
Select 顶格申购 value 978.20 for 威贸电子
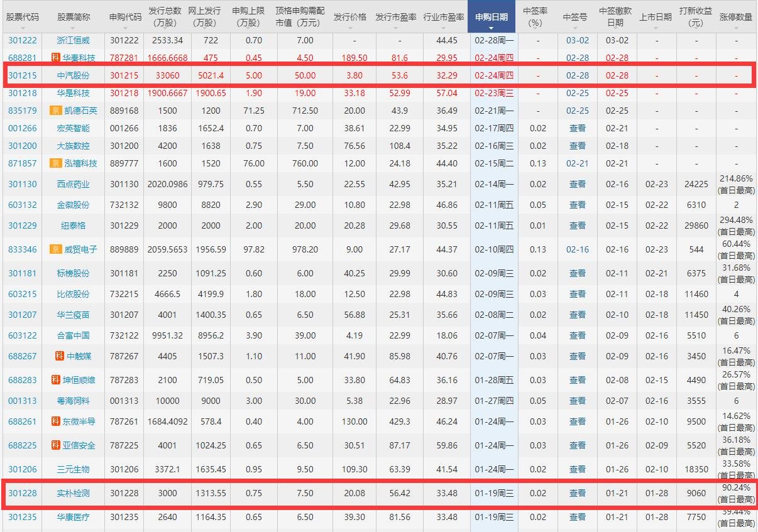305,249
